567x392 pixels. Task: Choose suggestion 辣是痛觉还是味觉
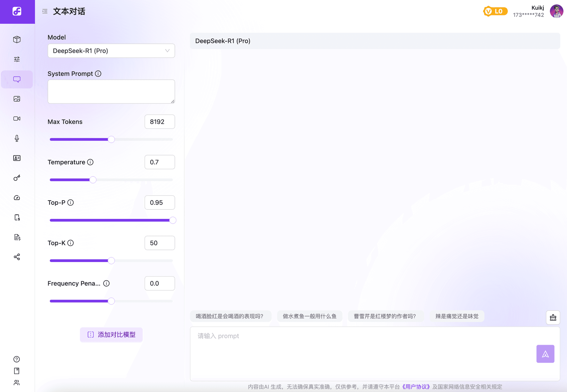(457, 316)
